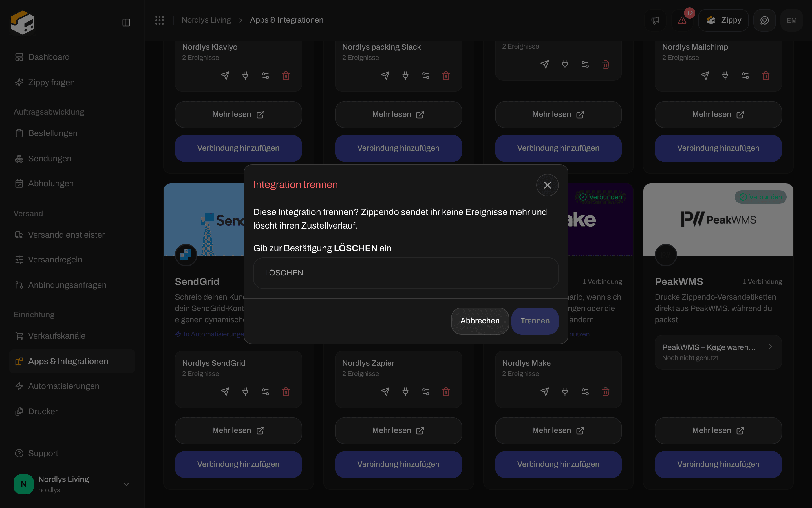Delete the Nordlys packing Slack connection
The height and width of the screenshot is (508, 812).
(x=446, y=76)
